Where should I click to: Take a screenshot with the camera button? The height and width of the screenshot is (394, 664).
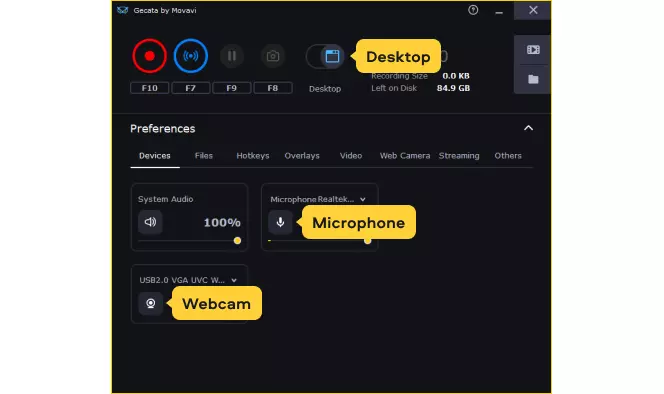[x=273, y=56]
